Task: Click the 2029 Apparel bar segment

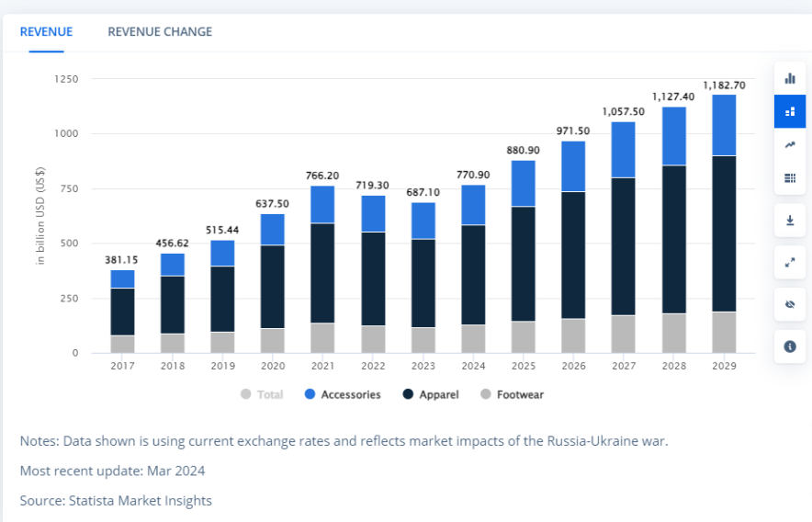Action: click(x=723, y=233)
